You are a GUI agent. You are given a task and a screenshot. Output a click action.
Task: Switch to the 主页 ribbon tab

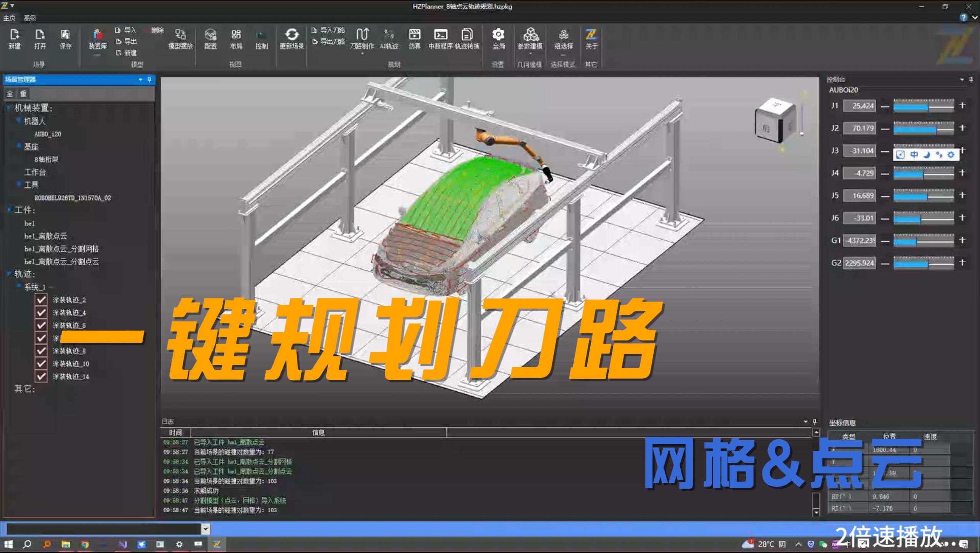tap(10, 18)
